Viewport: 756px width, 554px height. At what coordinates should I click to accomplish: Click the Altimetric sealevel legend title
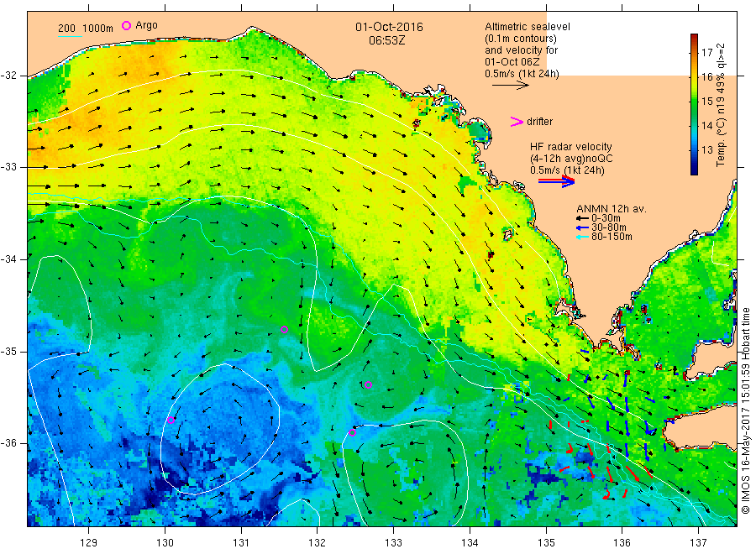528,27
